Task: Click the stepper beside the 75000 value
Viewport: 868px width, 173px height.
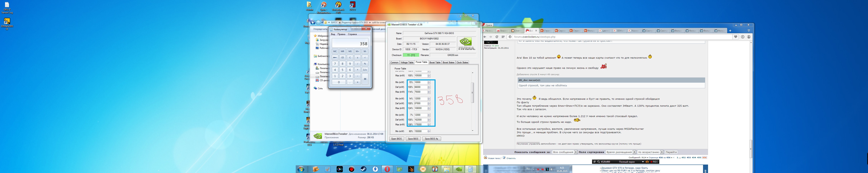Action: (429, 92)
